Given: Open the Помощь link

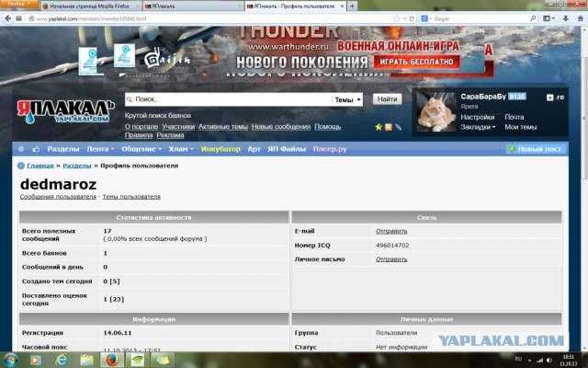Looking at the screenshot, I should [x=327, y=127].
